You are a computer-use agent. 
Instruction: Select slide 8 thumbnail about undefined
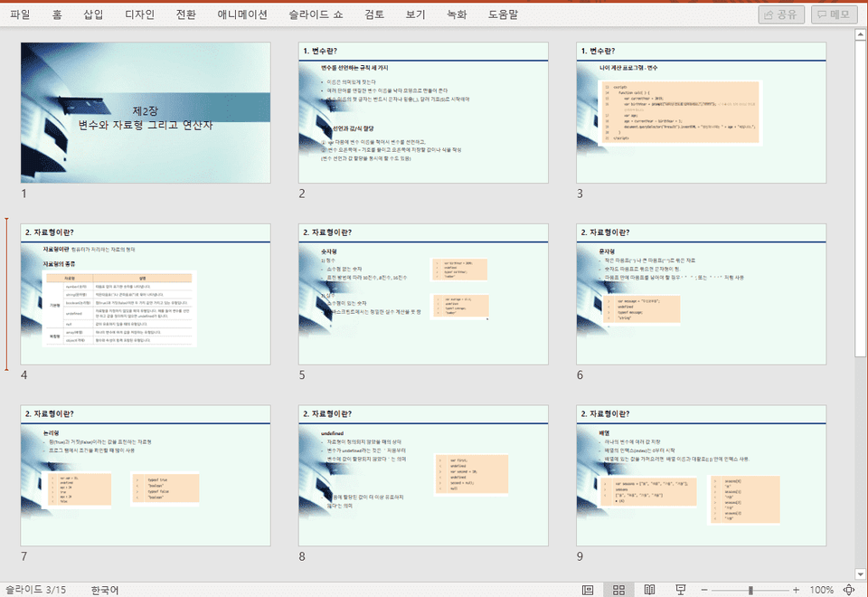point(423,476)
